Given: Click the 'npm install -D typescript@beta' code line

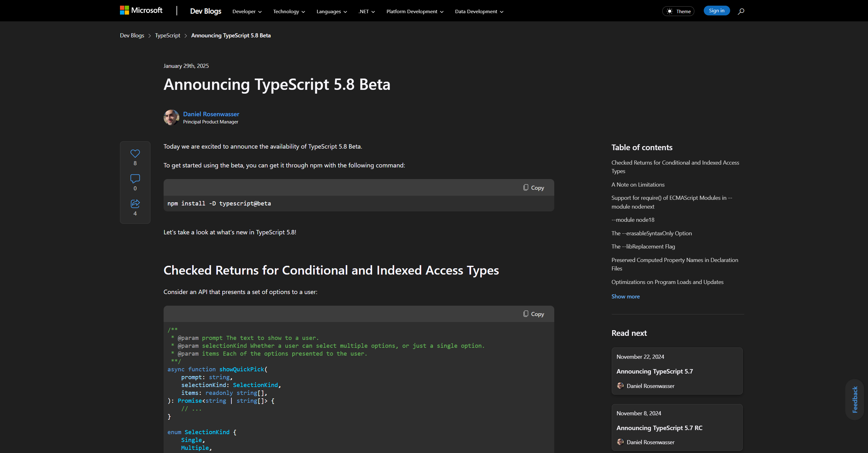Looking at the screenshot, I should pos(219,204).
